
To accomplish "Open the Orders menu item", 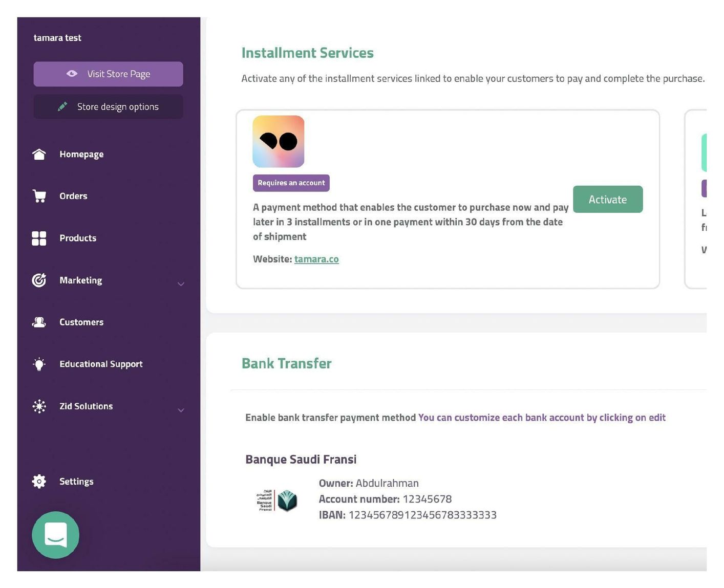I will (x=73, y=196).
